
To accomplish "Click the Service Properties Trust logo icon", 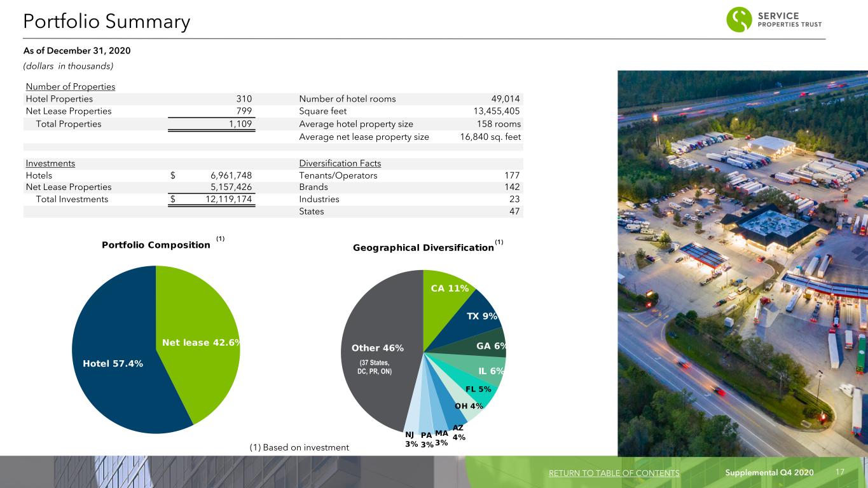I will pos(739,20).
